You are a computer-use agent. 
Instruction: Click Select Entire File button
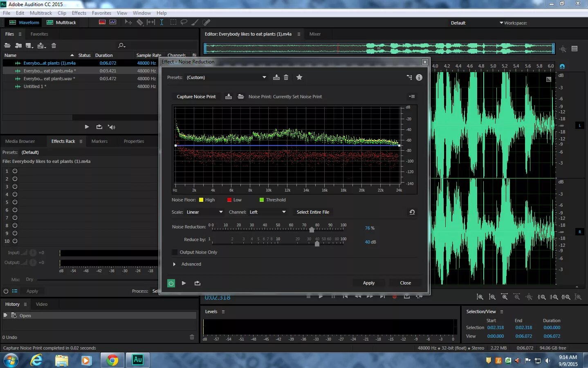pyautogui.click(x=313, y=212)
